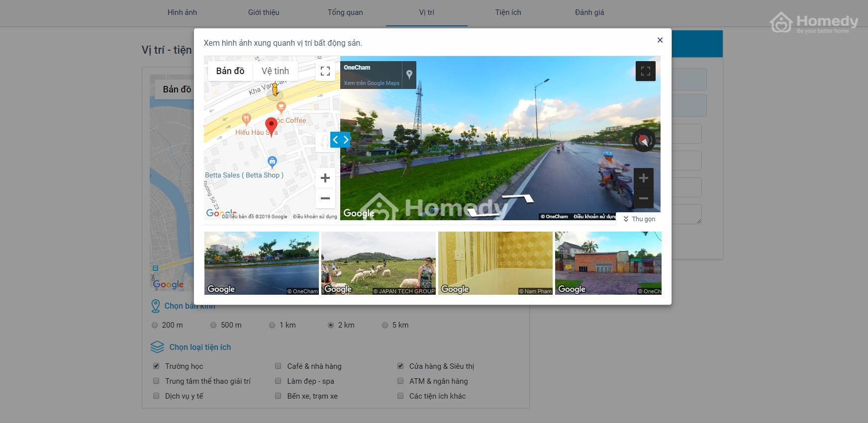The width and height of the screenshot is (868, 423).
Task: Click the coffee shop marker on map
Action: (281, 107)
